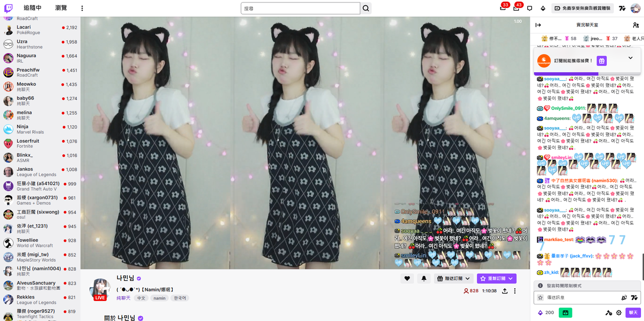Toggle the heart follow button

pyautogui.click(x=407, y=278)
